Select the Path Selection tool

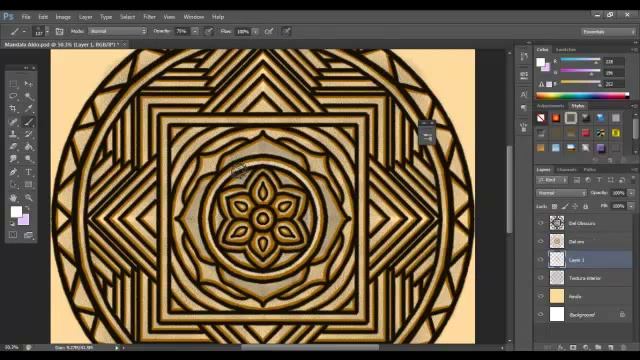coord(13,184)
